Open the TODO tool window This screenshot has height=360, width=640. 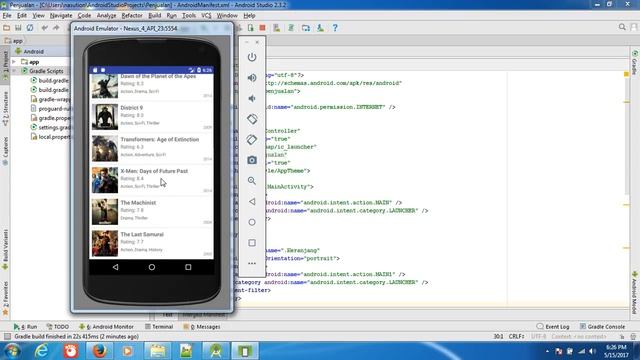(58, 327)
